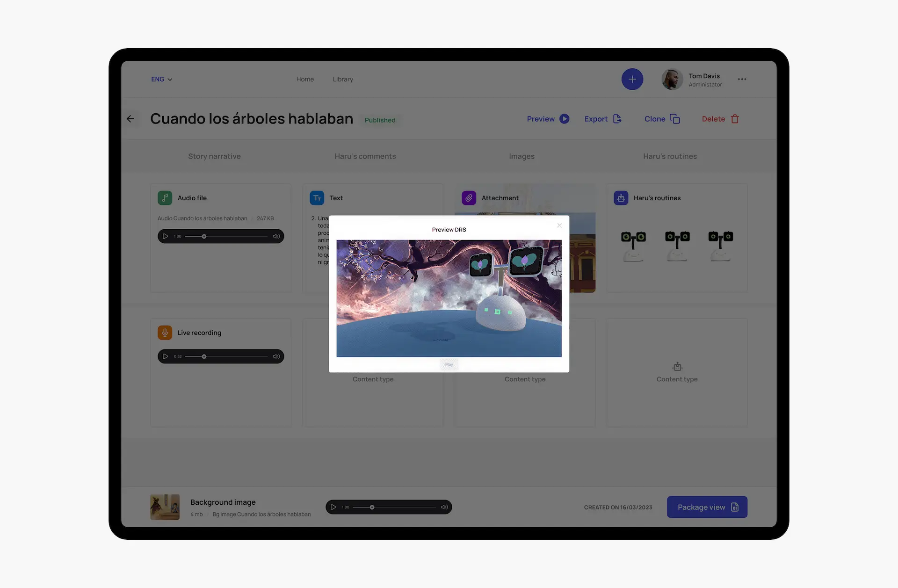
Task: Click the Content type upload placeholder icon
Action: [677, 366]
